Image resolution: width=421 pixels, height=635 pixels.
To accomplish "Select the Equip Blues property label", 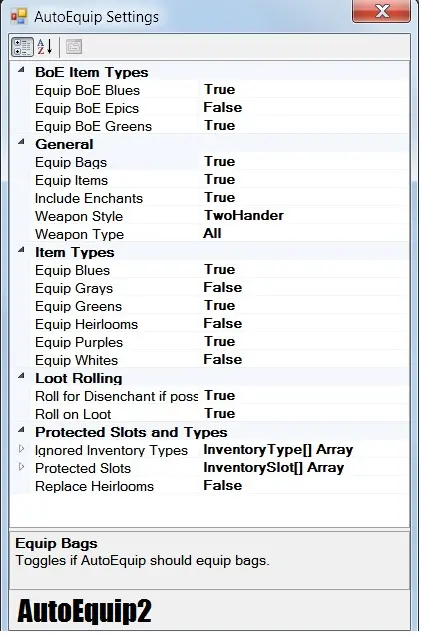I will pos(72,271).
